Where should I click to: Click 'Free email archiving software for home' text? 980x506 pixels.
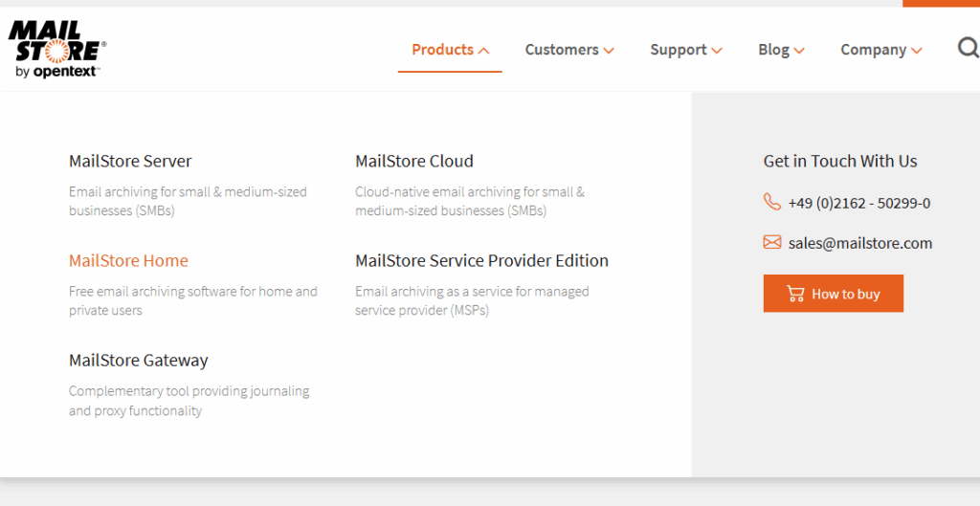[193, 300]
